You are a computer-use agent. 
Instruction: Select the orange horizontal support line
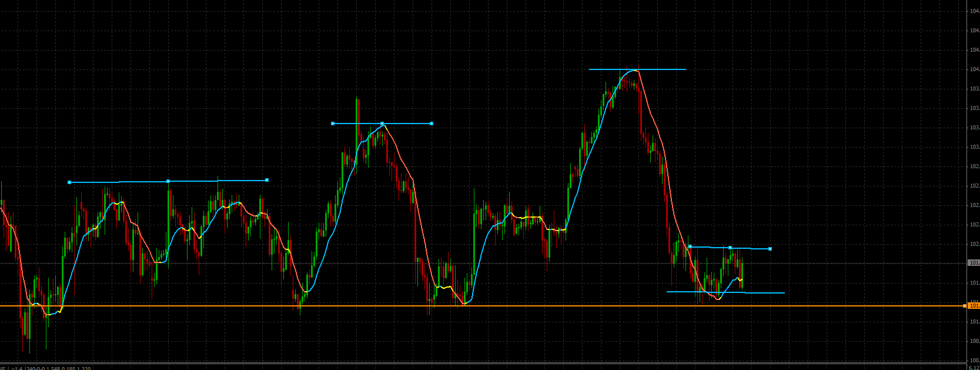tap(529, 306)
